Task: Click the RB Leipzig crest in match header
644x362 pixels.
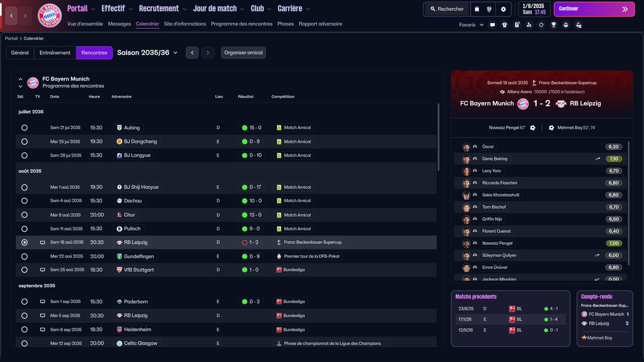Action: coord(561,104)
